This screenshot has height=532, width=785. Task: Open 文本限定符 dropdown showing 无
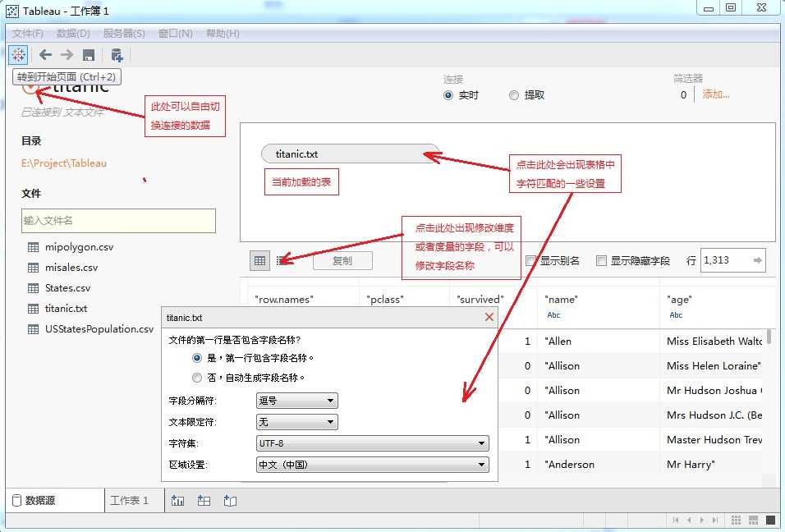(297, 422)
